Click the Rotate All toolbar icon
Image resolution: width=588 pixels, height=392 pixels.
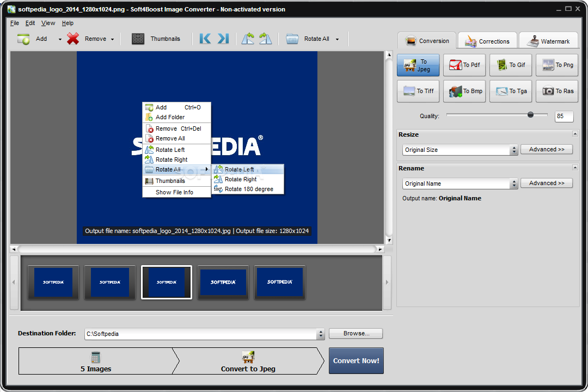pos(292,39)
